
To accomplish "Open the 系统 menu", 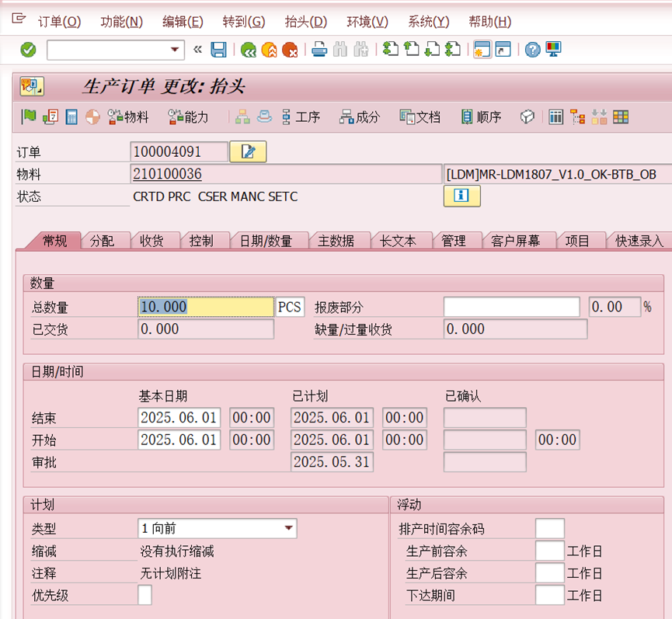I will coord(429,22).
